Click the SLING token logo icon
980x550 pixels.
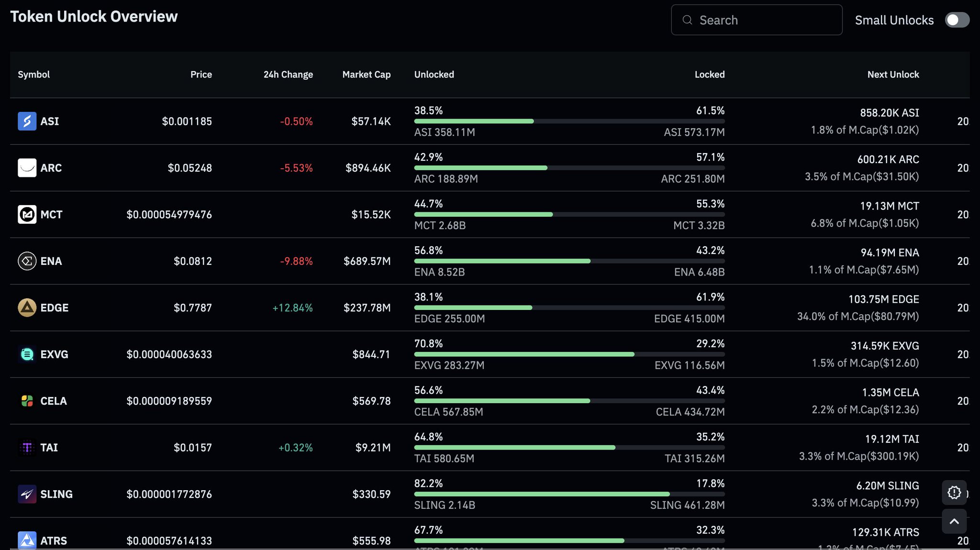coord(27,494)
